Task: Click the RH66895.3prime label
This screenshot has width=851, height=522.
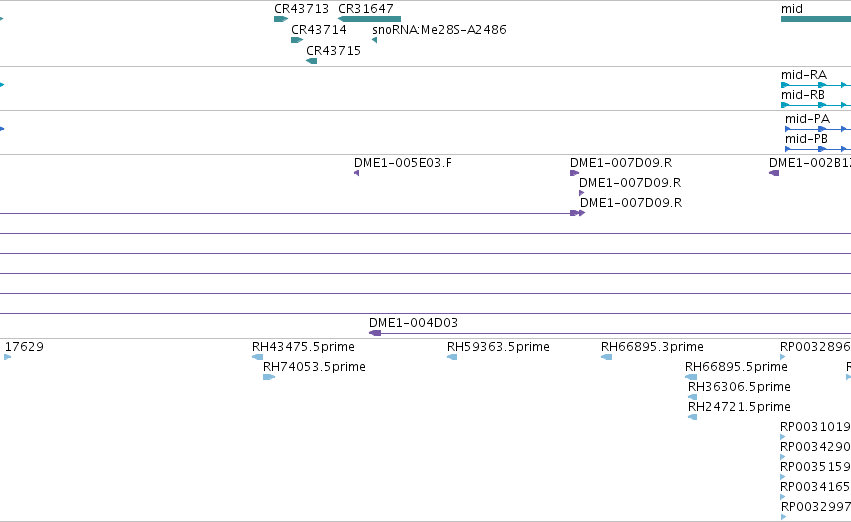Action: 652,347
